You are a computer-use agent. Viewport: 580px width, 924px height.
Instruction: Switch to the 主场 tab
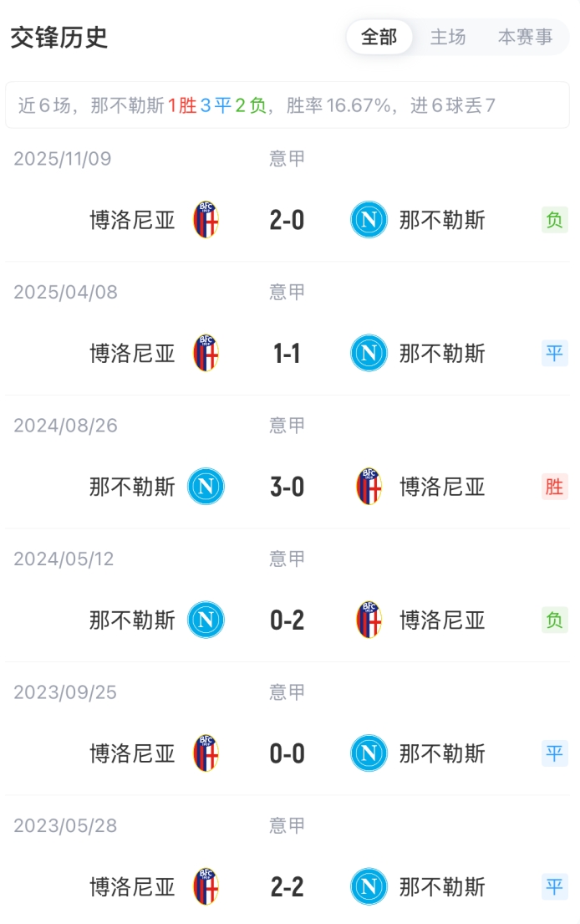[448, 38]
